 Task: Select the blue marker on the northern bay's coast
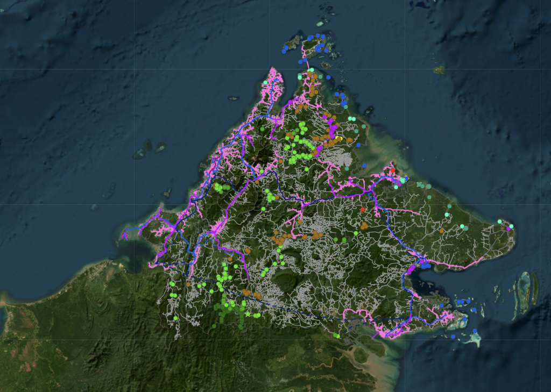click(x=358, y=145)
